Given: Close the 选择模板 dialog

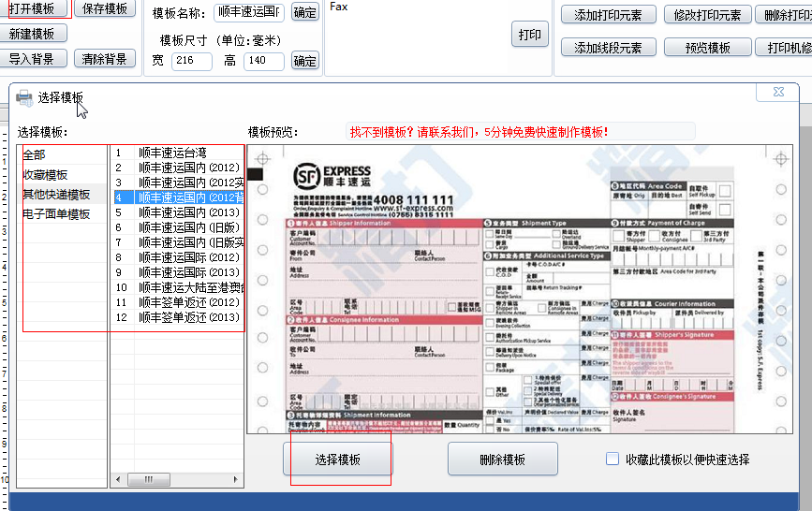Looking at the screenshot, I should [x=778, y=92].
